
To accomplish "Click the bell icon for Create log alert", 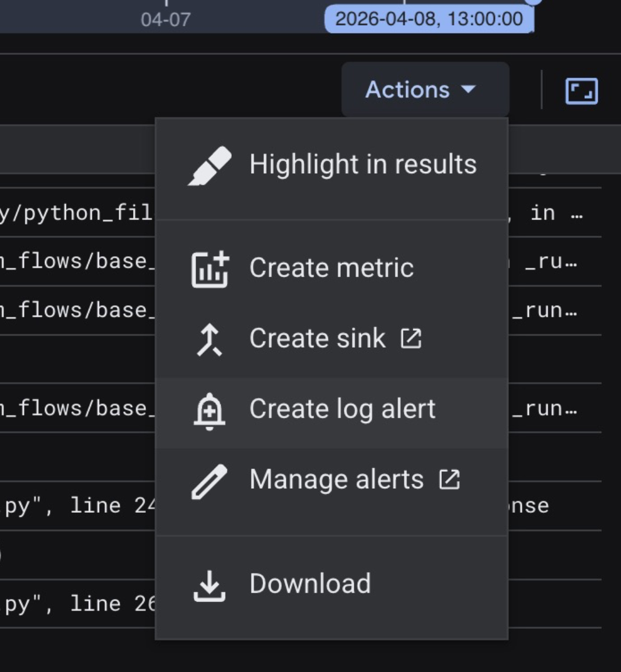I will 209,410.
